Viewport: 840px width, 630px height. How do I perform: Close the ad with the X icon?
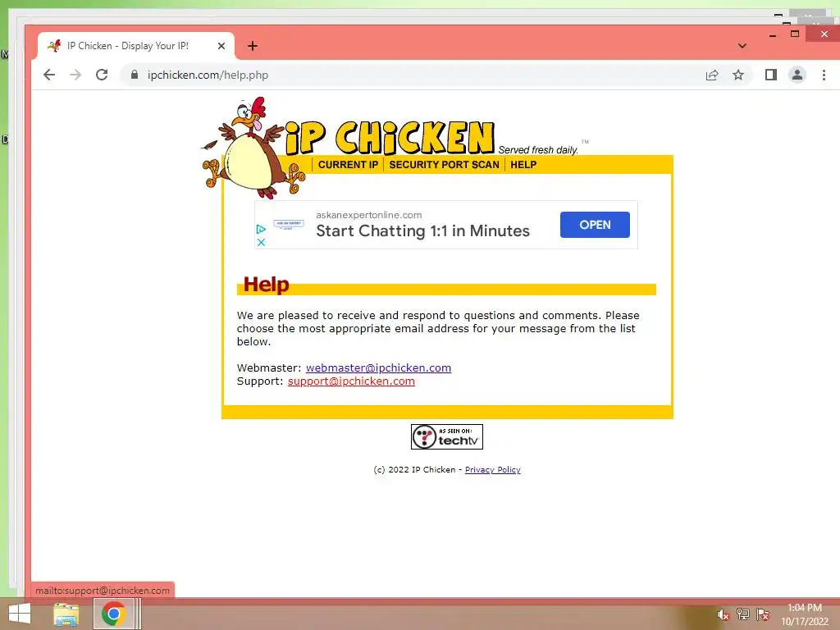261,242
